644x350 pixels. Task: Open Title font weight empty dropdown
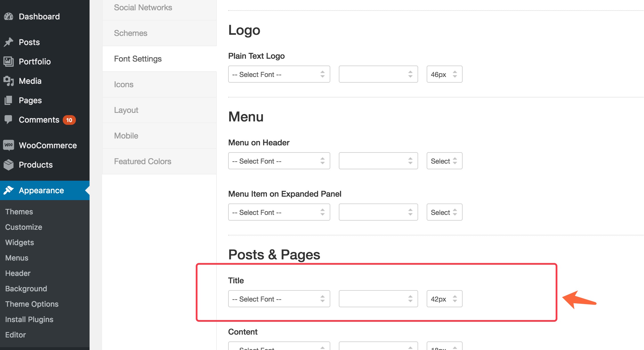[378, 299]
